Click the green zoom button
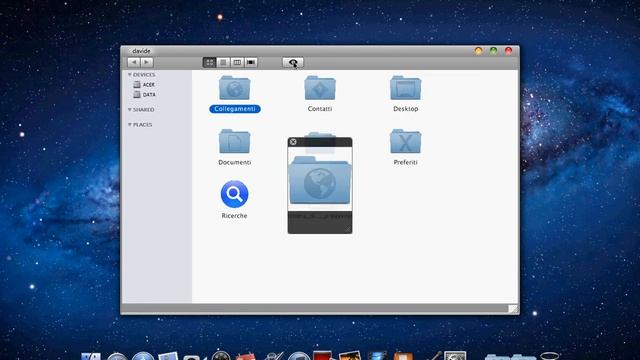 (x=493, y=51)
